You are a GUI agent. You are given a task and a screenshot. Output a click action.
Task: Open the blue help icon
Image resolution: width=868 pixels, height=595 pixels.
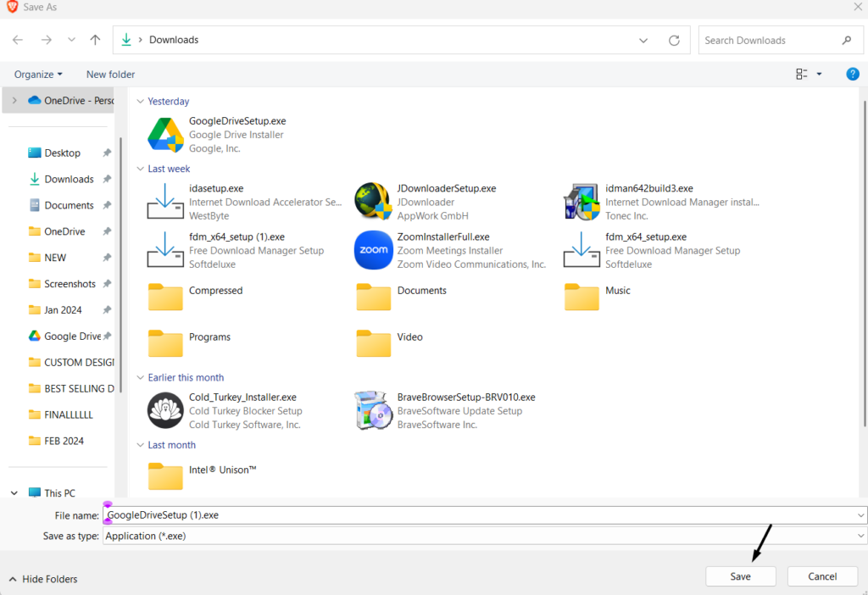(853, 75)
